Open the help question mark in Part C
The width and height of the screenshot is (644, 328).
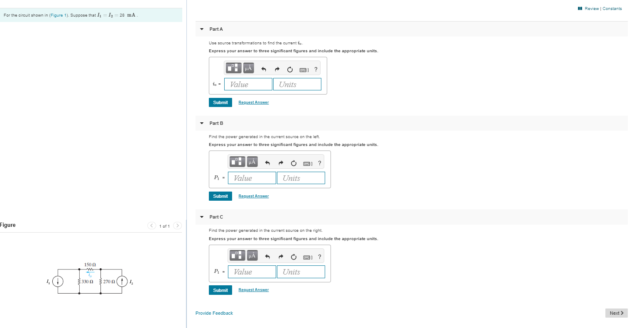point(320,257)
